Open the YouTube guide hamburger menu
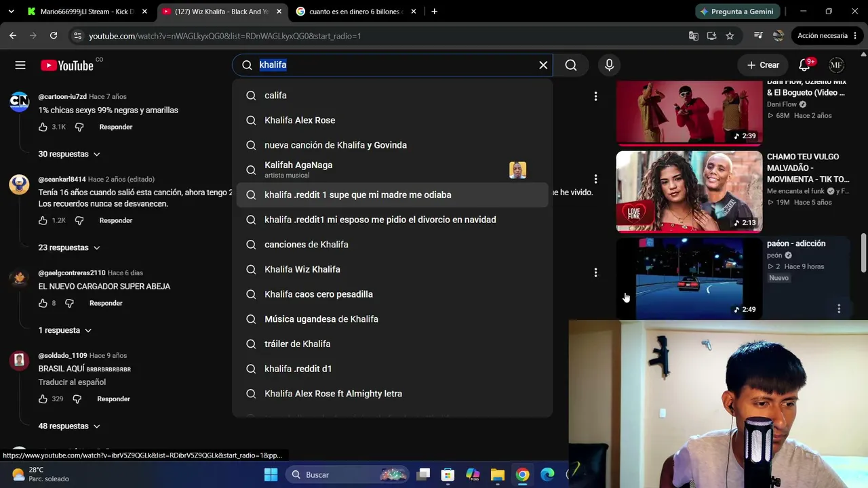Viewport: 868px width, 488px height. tap(20, 65)
